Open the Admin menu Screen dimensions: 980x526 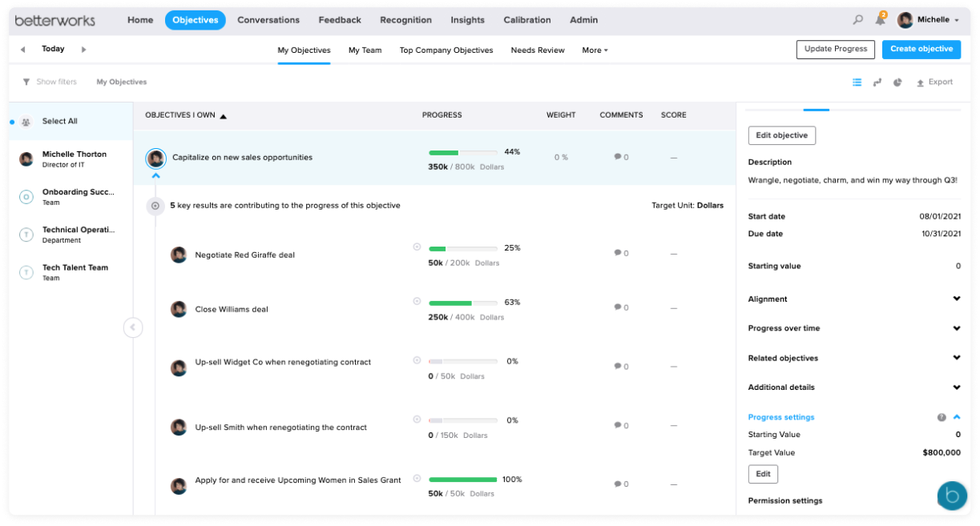pos(584,20)
